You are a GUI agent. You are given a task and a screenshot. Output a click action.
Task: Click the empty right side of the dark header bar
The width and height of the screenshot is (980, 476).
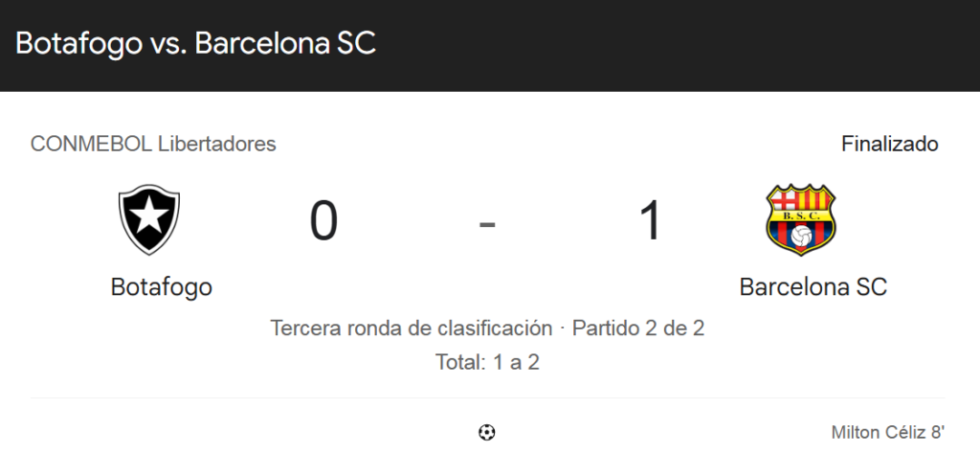pos(718,44)
